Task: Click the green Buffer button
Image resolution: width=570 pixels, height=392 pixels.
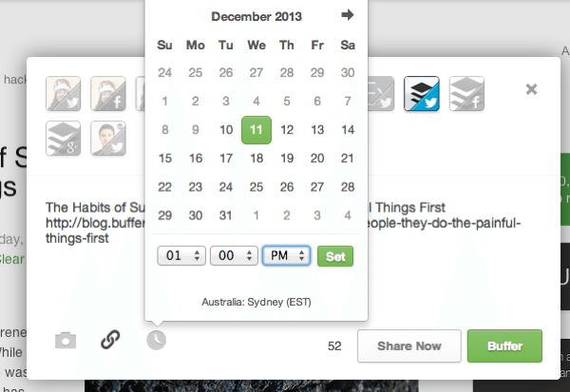Action: (x=504, y=346)
